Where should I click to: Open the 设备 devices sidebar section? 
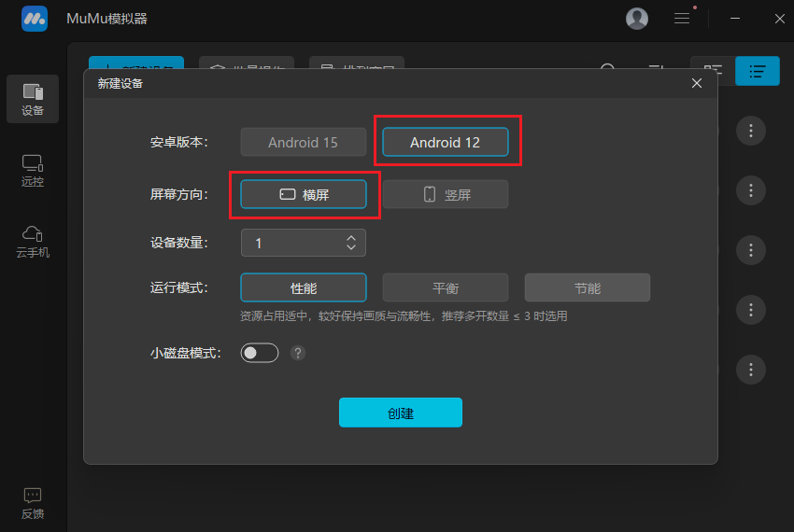coord(33,99)
